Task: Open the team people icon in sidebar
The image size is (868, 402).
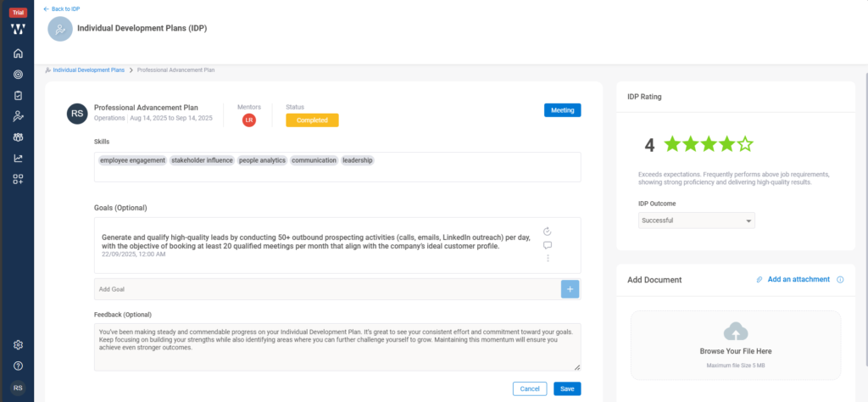Action: tap(19, 137)
